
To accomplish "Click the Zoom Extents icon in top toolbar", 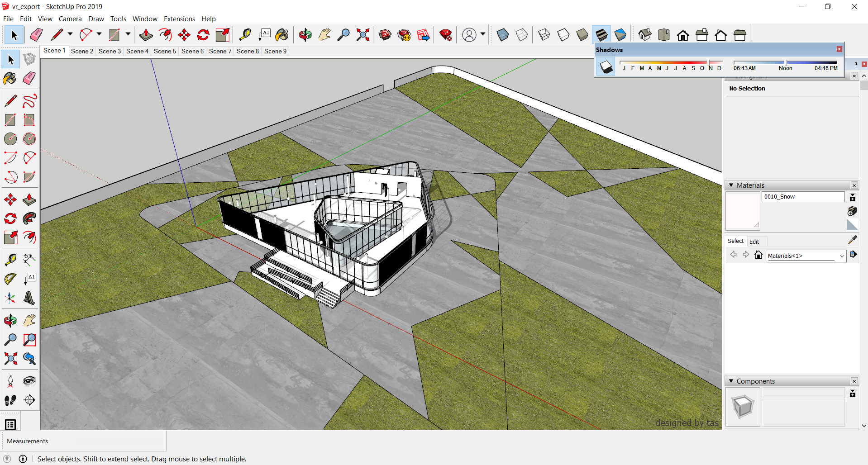I will pos(362,35).
